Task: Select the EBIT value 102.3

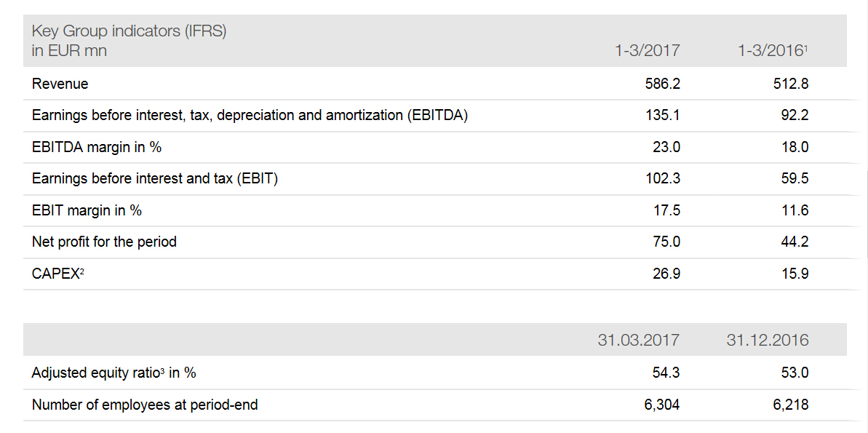Action: [663, 179]
